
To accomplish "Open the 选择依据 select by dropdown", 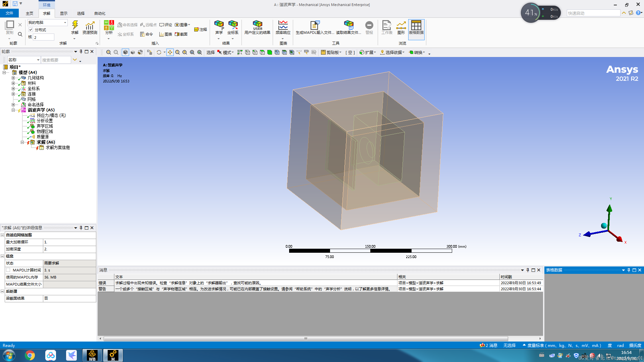I will (x=392, y=52).
